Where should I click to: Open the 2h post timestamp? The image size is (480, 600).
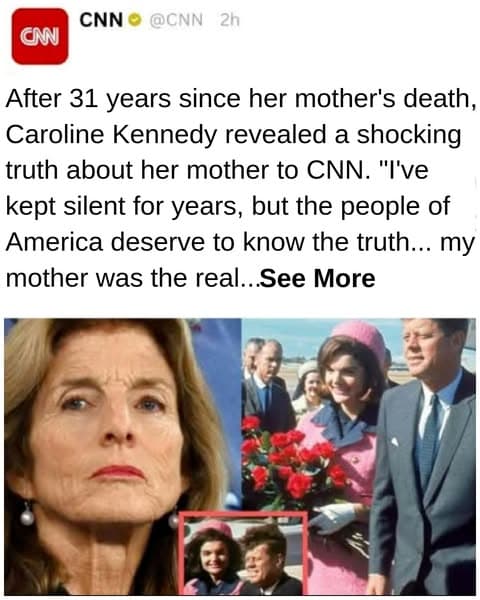tap(229, 20)
